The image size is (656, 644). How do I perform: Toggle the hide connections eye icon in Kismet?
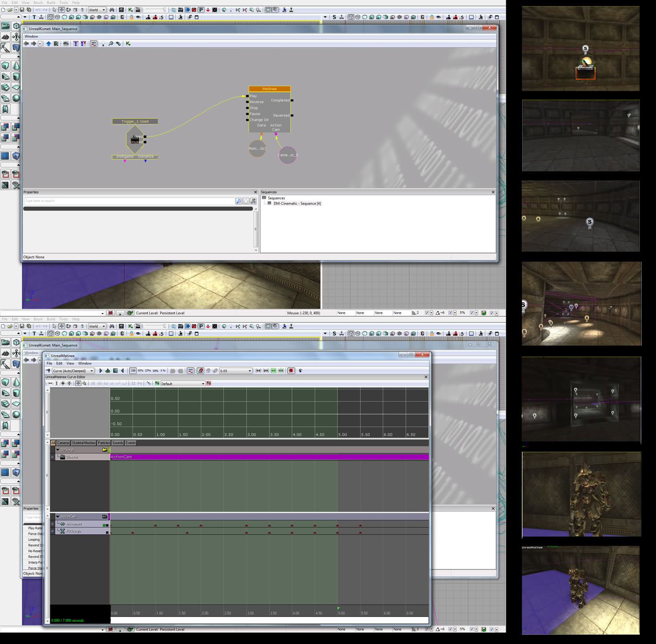click(x=66, y=44)
